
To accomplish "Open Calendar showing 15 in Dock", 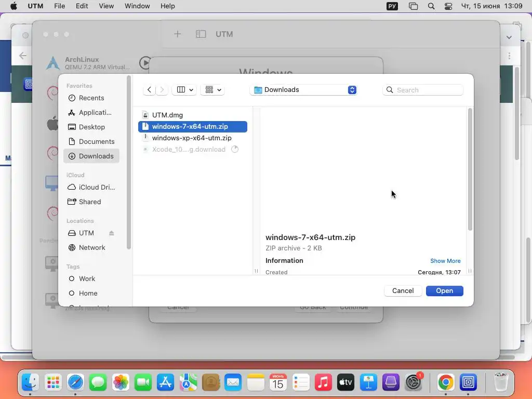I will [278, 382].
